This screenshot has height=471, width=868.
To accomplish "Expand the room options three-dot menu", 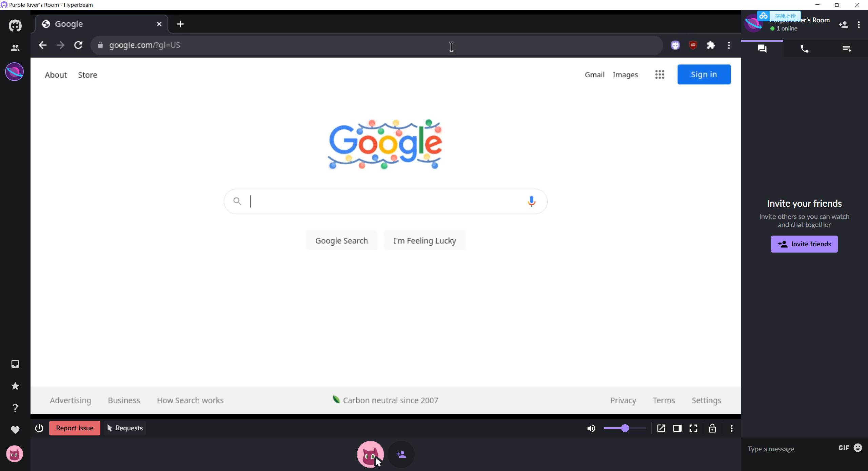I will 859,25.
